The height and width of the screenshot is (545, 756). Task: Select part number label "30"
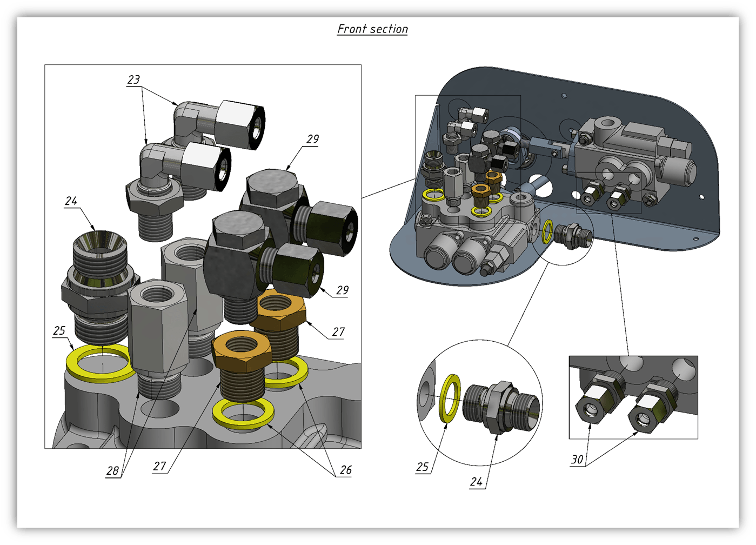point(577,460)
